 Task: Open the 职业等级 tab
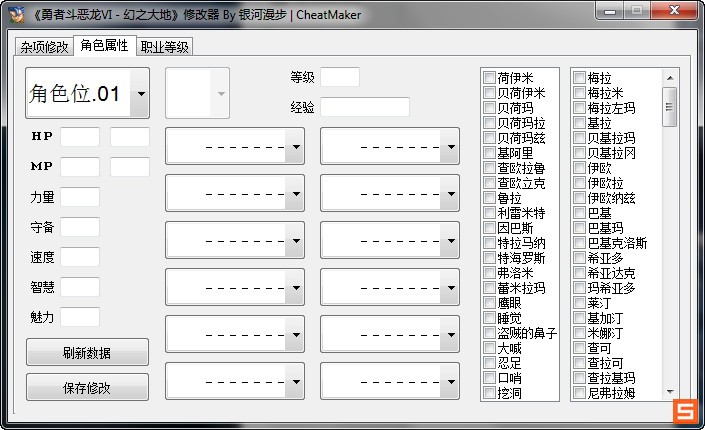coord(165,47)
